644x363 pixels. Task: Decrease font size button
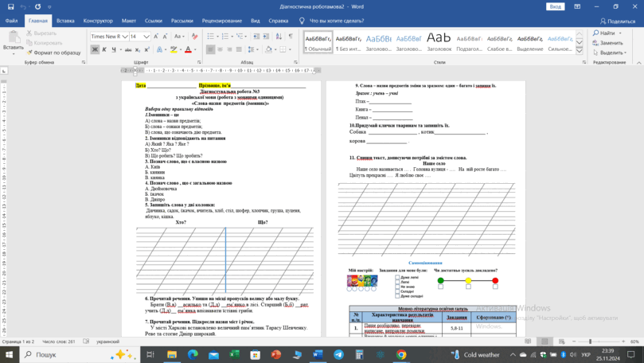click(x=165, y=37)
